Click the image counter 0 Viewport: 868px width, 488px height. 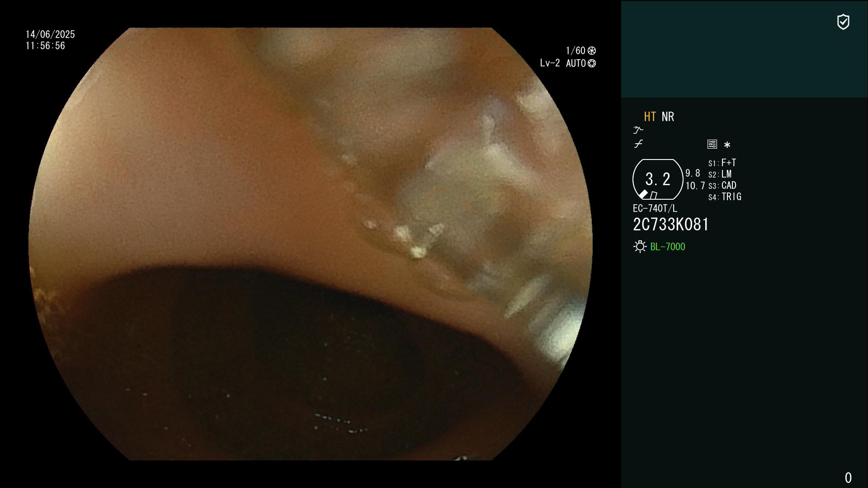tap(848, 478)
